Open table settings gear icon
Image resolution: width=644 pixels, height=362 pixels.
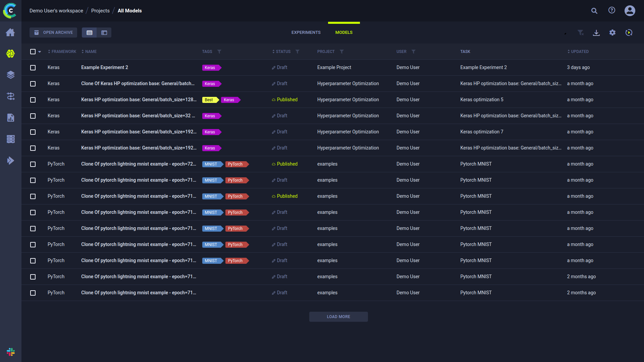(612, 33)
